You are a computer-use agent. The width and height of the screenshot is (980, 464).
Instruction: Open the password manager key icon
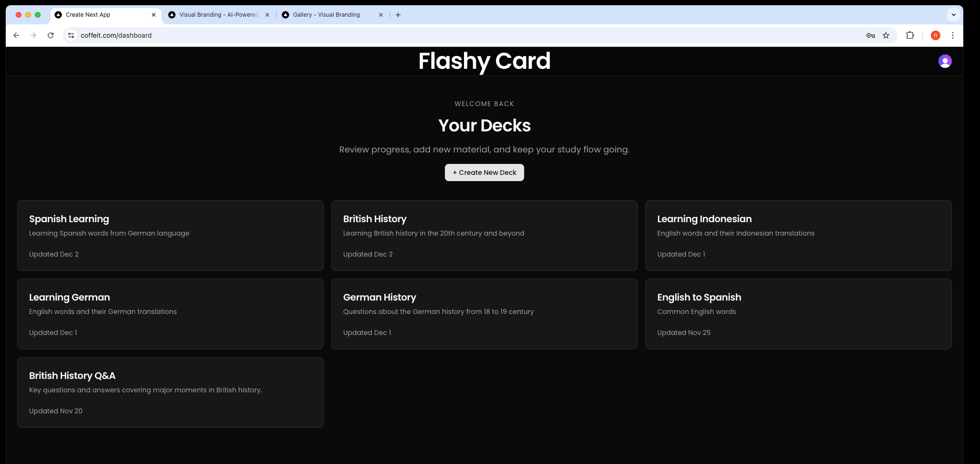tap(870, 35)
